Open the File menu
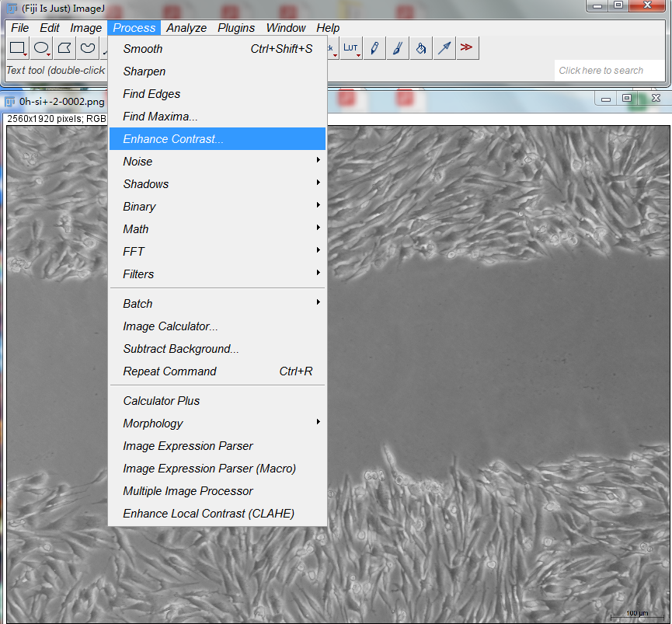Image resolution: width=672 pixels, height=624 pixels. tap(19, 28)
